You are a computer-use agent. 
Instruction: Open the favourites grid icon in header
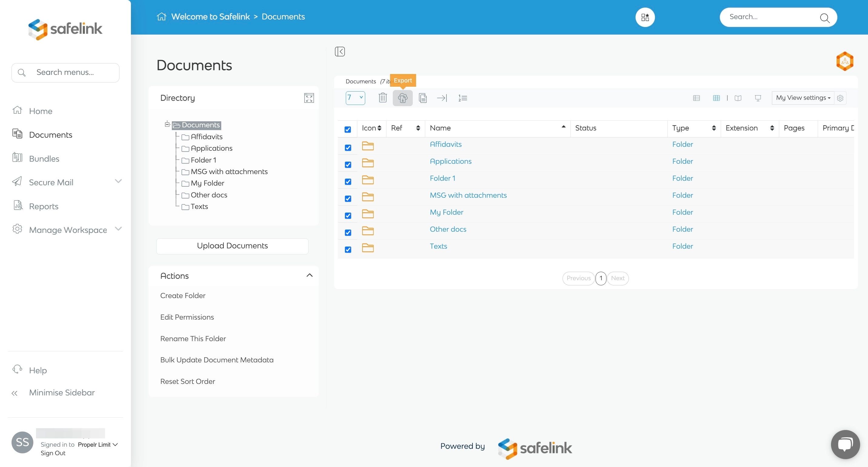click(x=645, y=17)
